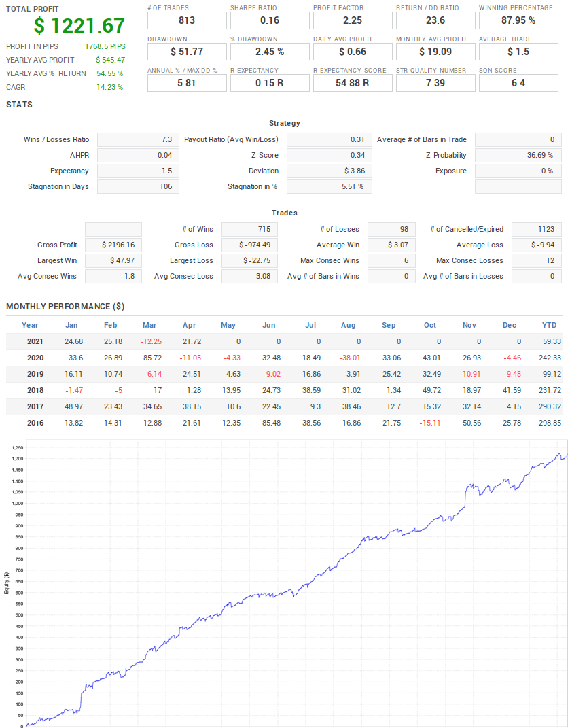Click the # of Wins field 715
The width and height of the screenshot is (570, 728).
pyautogui.click(x=250, y=229)
